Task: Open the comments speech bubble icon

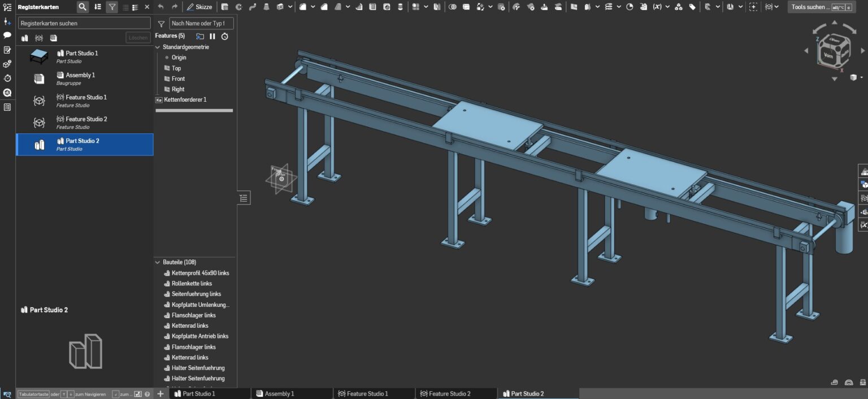Action: [7, 36]
